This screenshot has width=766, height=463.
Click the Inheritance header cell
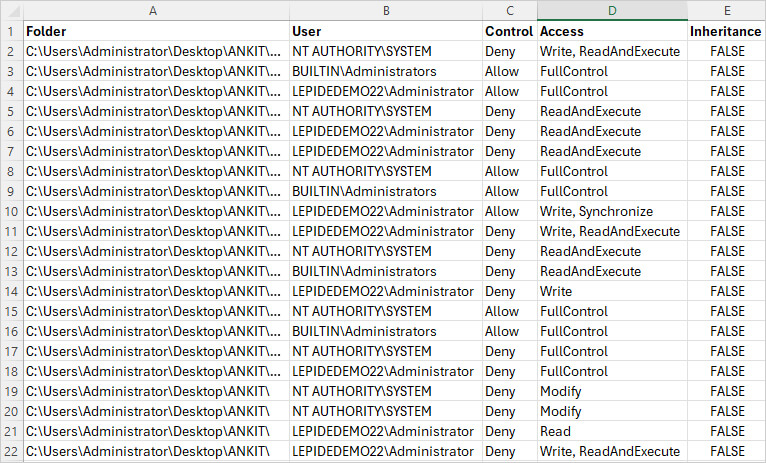coord(726,31)
